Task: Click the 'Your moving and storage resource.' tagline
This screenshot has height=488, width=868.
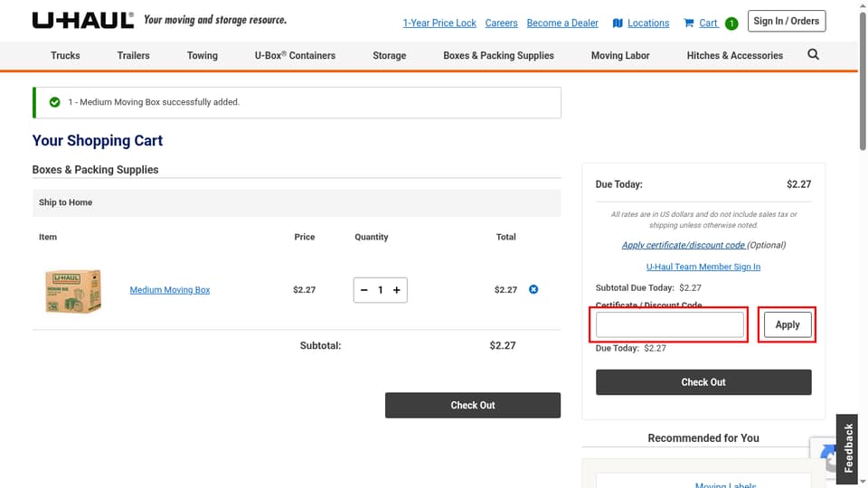Action: point(215,20)
